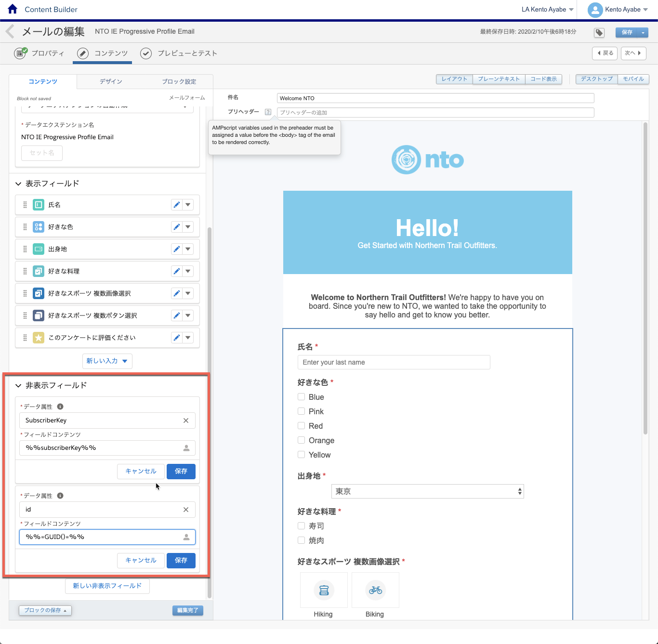Click the nto logo in the email
658x644 pixels.
coord(427,159)
